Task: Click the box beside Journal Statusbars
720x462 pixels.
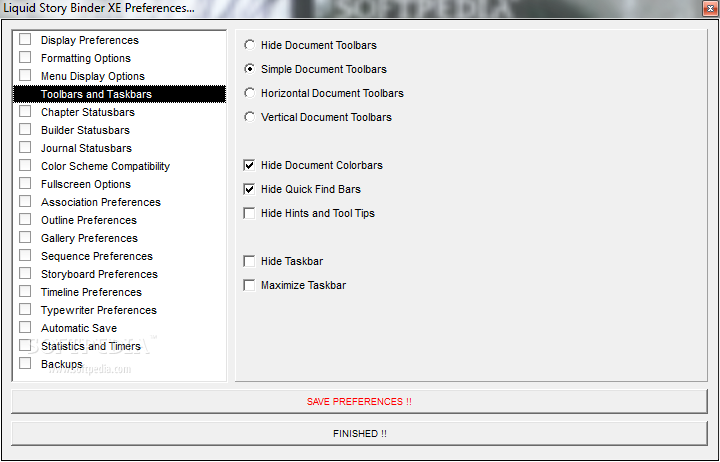Action: point(25,147)
